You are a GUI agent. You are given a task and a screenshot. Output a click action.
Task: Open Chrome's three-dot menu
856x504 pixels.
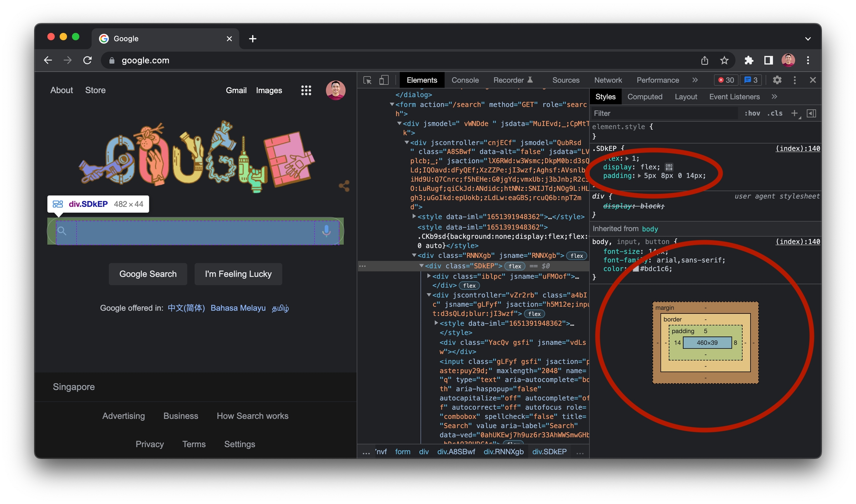coord(808,60)
